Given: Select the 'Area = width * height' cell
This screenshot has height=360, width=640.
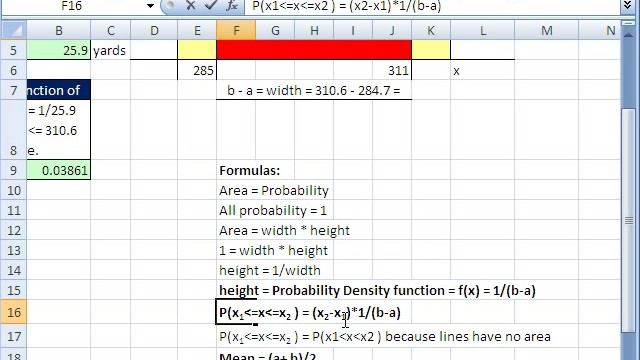Looking at the screenshot, I should point(236,230).
